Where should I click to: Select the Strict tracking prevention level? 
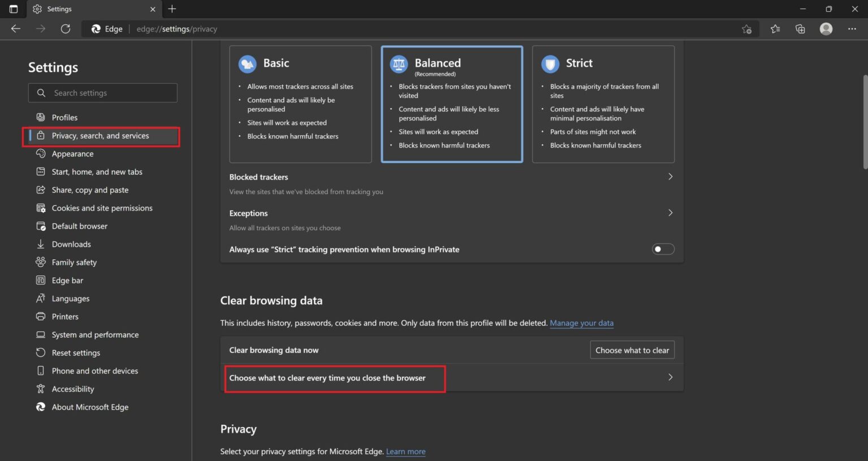(603, 104)
